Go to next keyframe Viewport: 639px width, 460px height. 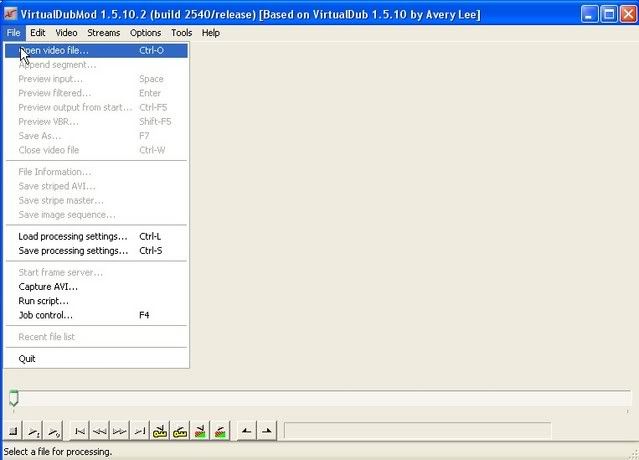coord(180,431)
